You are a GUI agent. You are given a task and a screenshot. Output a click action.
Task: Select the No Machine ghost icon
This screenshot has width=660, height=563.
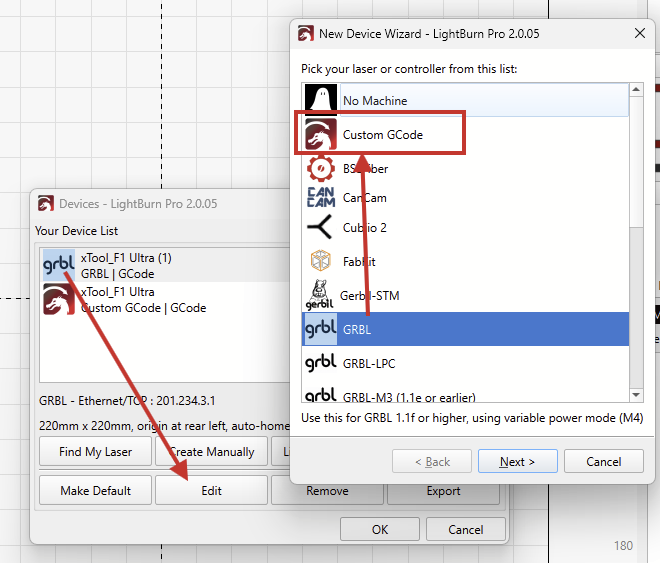click(x=321, y=100)
